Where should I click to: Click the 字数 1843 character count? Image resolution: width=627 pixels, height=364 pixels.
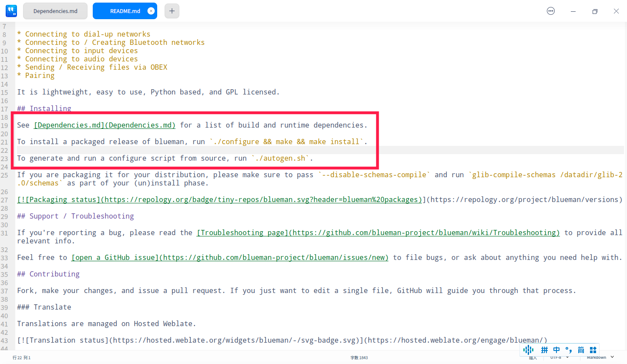(x=359, y=357)
